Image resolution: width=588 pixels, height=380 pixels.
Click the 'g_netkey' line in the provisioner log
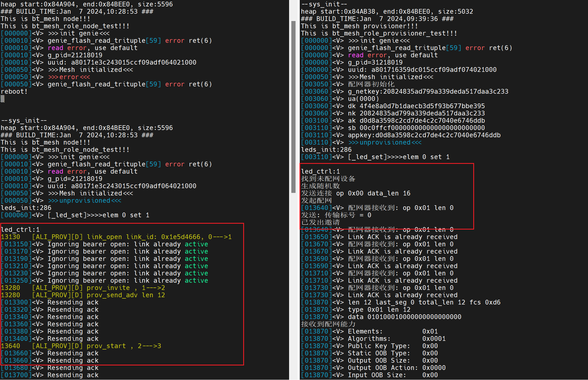click(428, 91)
